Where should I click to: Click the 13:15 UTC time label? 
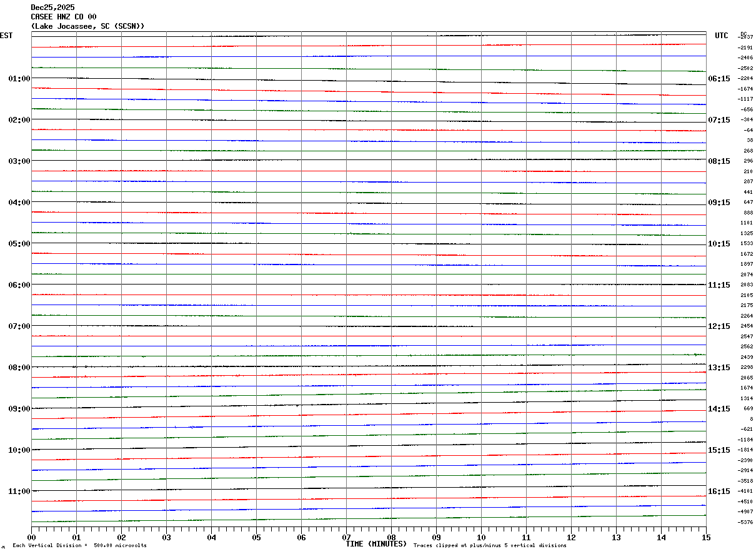(x=719, y=367)
